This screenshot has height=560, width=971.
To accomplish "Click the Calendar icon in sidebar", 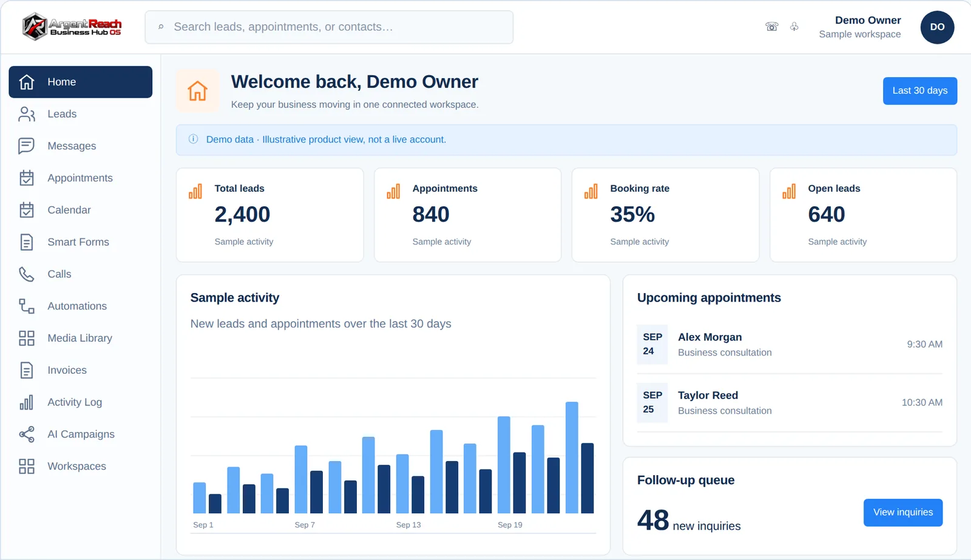I will pos(27,210).
